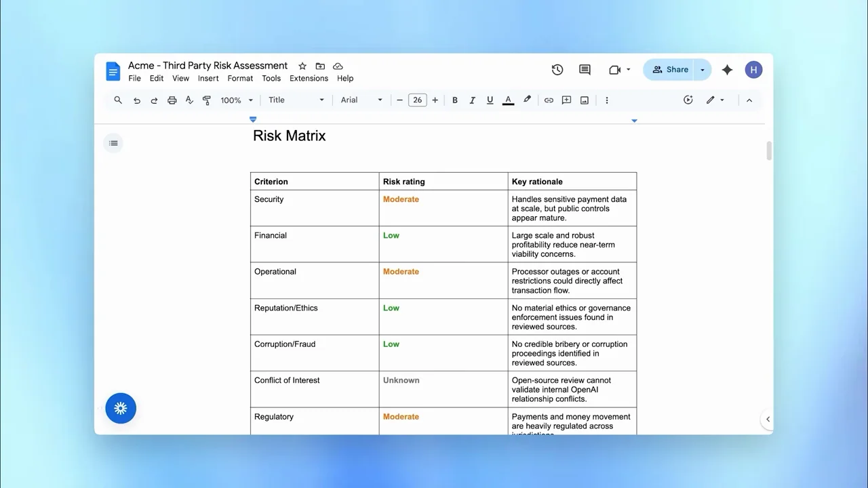
Task: Click the Unknown rating for Conflict of Interest
Action: (x=401, y=380)
